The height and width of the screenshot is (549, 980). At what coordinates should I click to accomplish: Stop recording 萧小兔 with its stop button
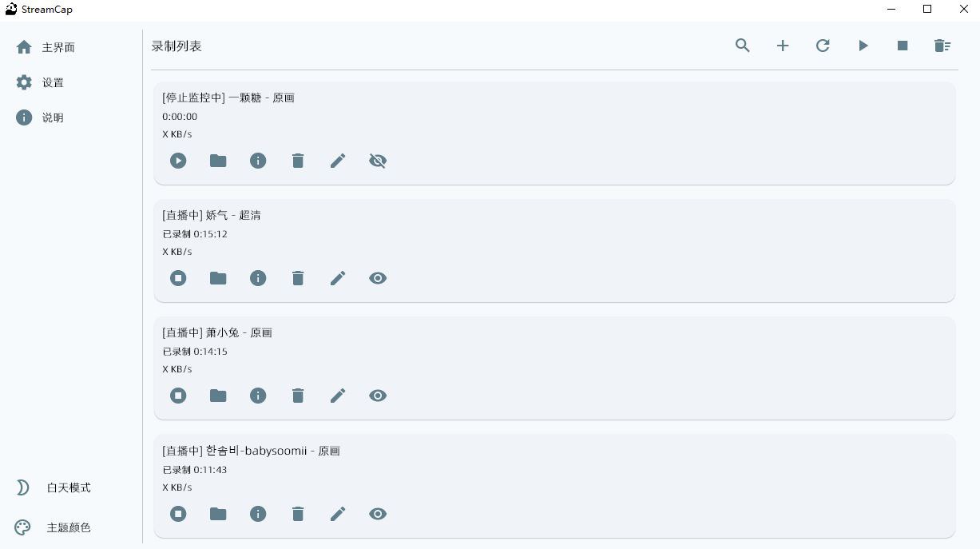(178, 396)
